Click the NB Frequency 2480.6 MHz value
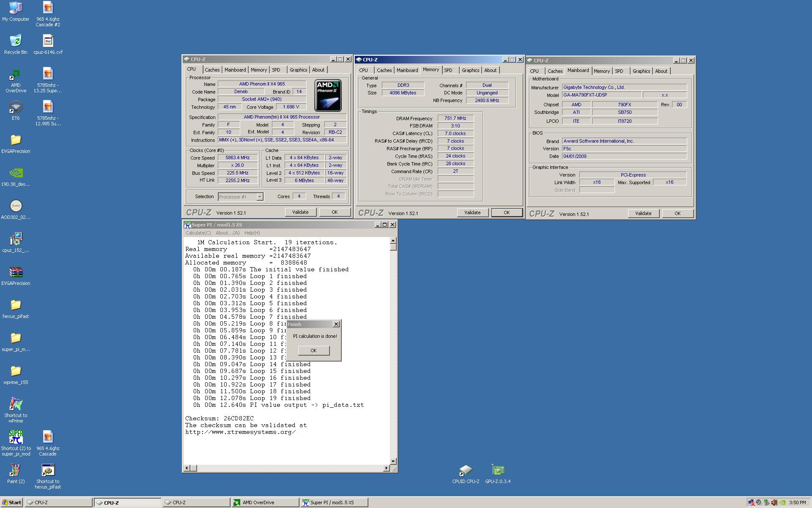The width and height of the screenshot is (812, 508). pyautogui.click(x=487, y=100)
